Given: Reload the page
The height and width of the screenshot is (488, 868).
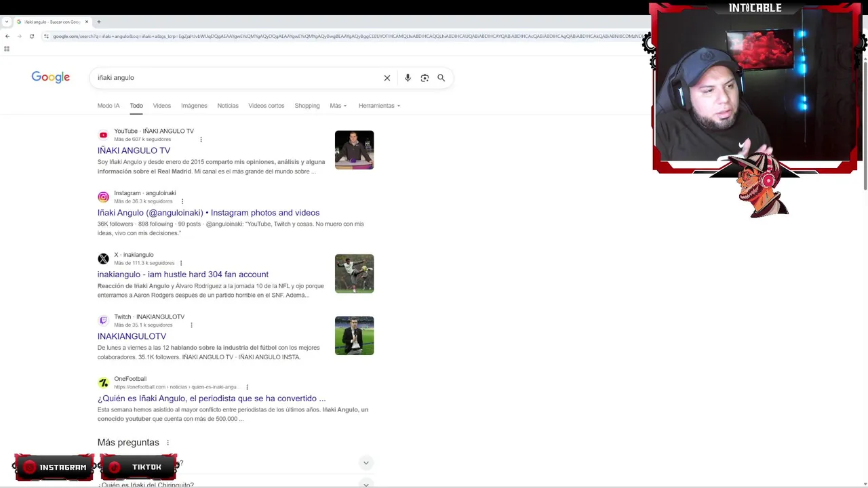Looking at the screenshot, I should 32,36.
